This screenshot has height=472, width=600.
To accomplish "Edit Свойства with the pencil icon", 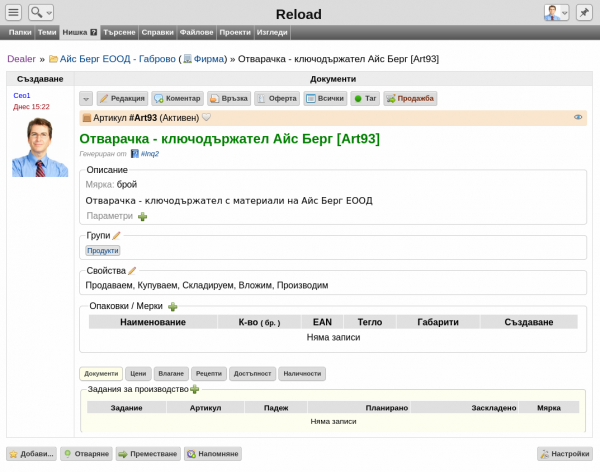I will [132, 271].
